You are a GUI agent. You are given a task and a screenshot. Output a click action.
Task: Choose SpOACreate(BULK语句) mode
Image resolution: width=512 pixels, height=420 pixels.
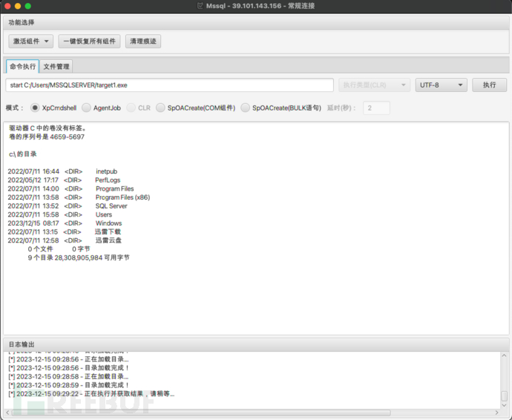tap(245, 108)
